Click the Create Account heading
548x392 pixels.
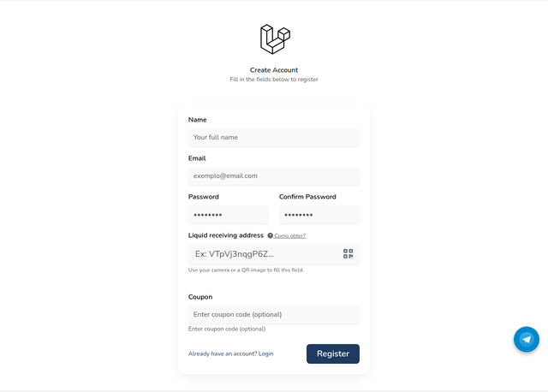(274, 70)
